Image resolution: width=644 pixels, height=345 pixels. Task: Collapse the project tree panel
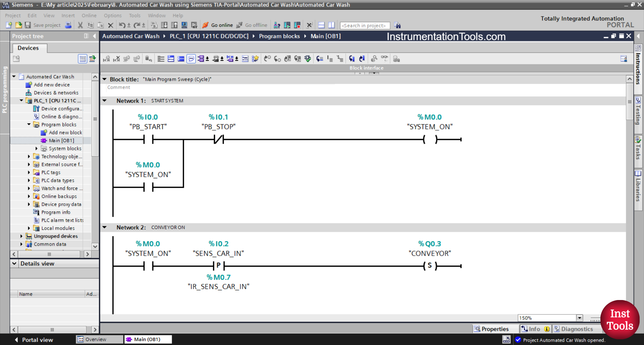[94, 36]
